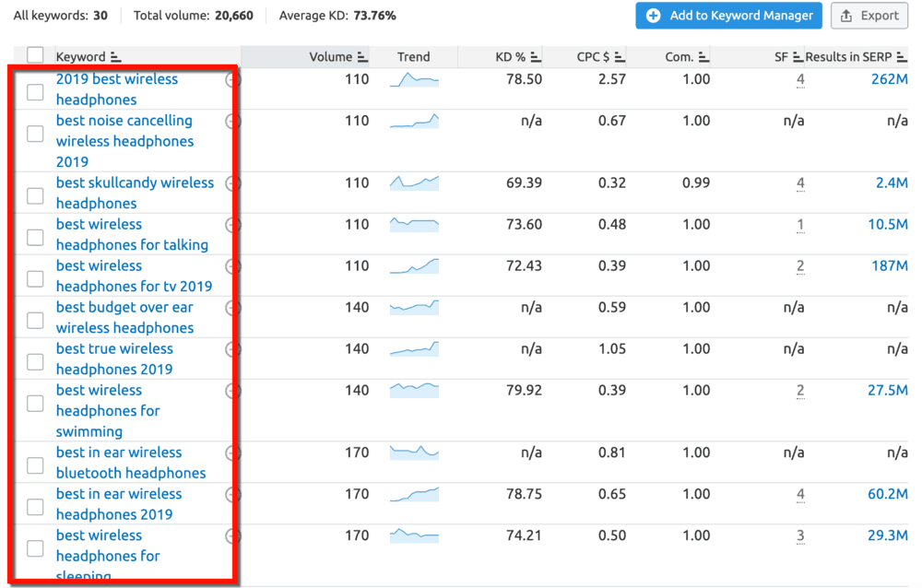Check 'best true wireless headphones 2019'
922x588 pixels.
click(x=34, y=361)
